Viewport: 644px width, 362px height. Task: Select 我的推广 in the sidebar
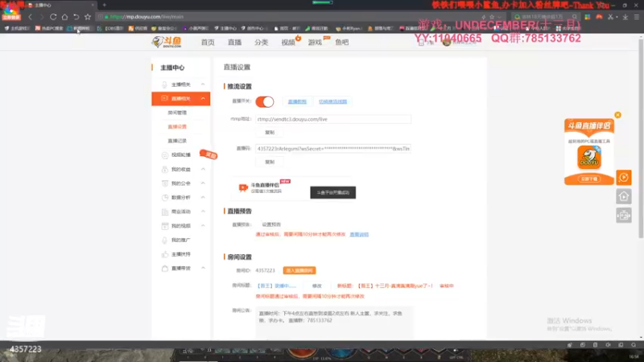[180, 240]
